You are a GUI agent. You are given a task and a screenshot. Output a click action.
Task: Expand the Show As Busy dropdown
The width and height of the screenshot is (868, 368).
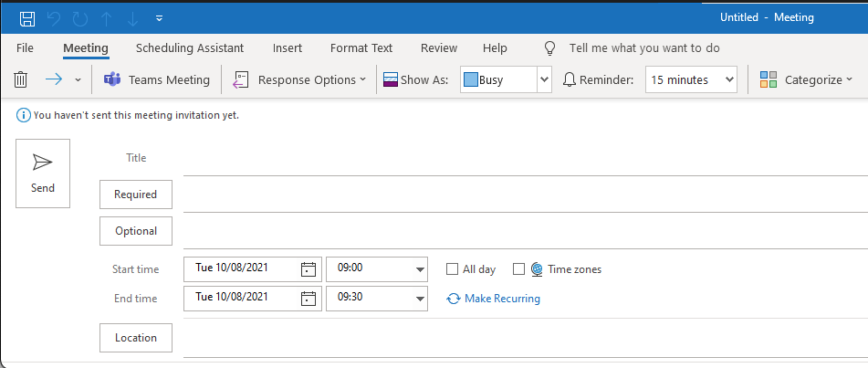[544, 79]
